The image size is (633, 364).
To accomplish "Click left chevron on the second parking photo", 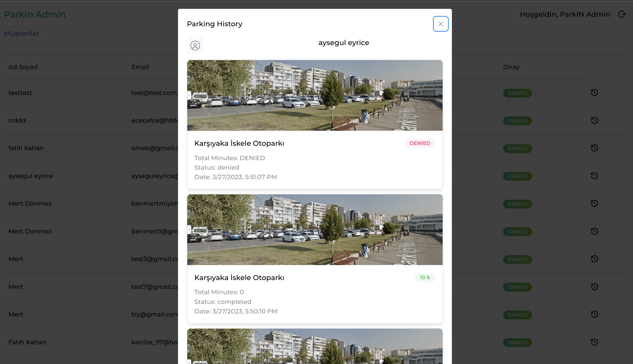I will point(189,229).
